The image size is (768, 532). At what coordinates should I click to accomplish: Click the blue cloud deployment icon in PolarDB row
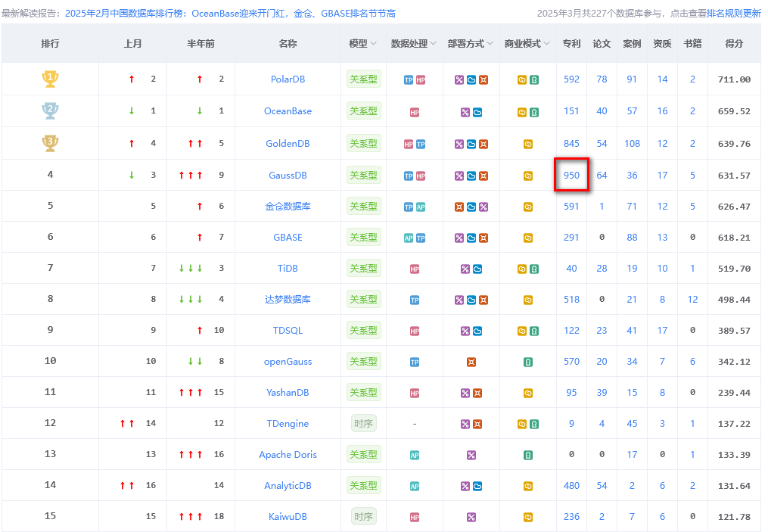[471, 80]
